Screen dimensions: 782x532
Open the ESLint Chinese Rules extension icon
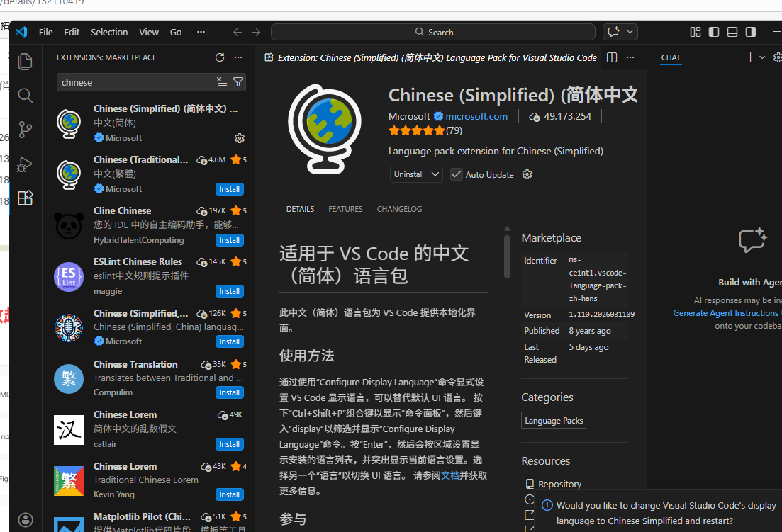(69, 277)
